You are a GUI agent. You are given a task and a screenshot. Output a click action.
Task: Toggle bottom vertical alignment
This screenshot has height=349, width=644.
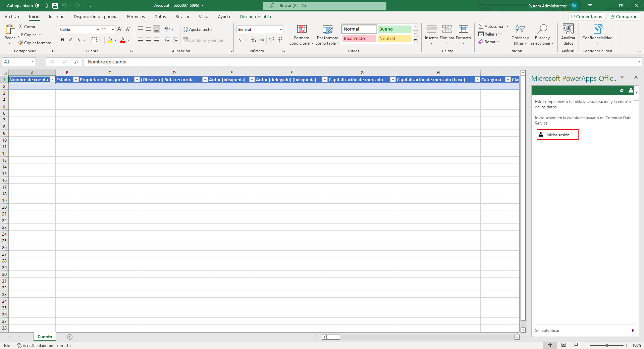click(x=157, y=29)
